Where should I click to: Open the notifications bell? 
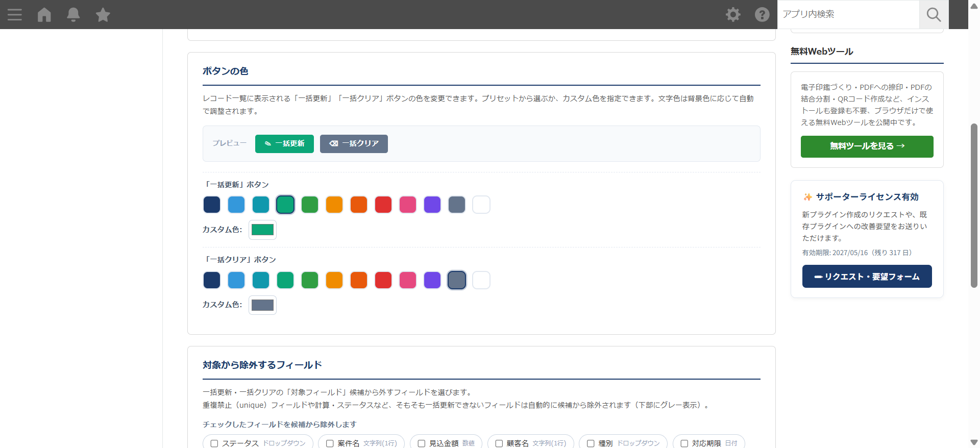73,14
